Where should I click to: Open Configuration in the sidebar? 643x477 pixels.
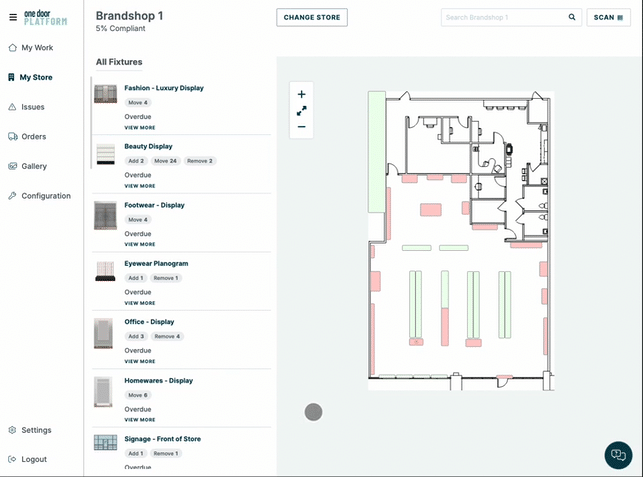click(46, 196)
